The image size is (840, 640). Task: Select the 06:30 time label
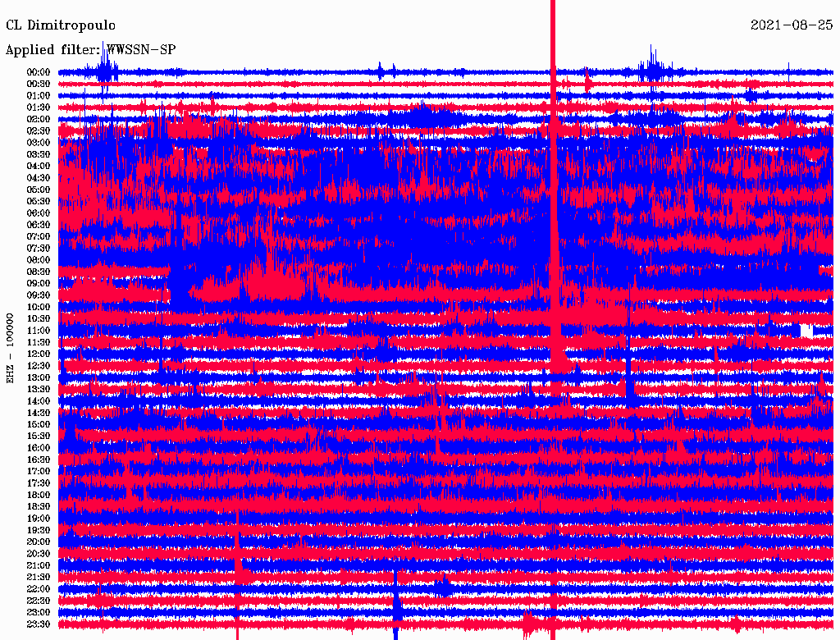click(39, 225)
